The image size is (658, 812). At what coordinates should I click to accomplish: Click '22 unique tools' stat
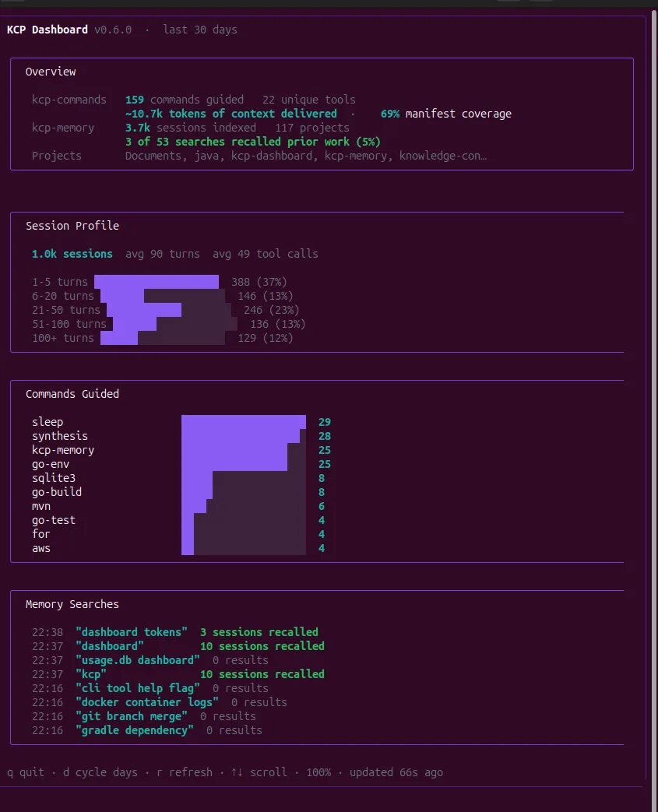pos(309,100)
